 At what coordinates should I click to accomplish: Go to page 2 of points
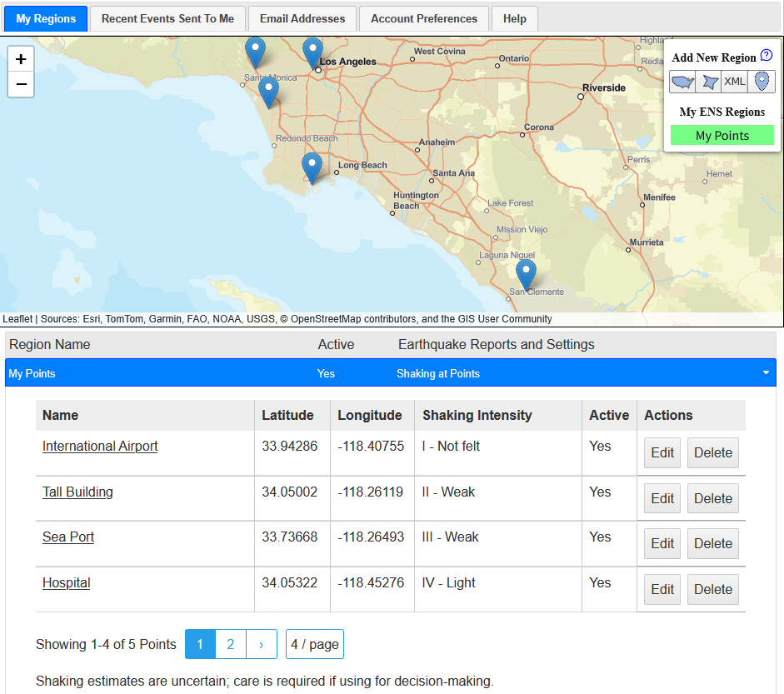click(231, 644)
